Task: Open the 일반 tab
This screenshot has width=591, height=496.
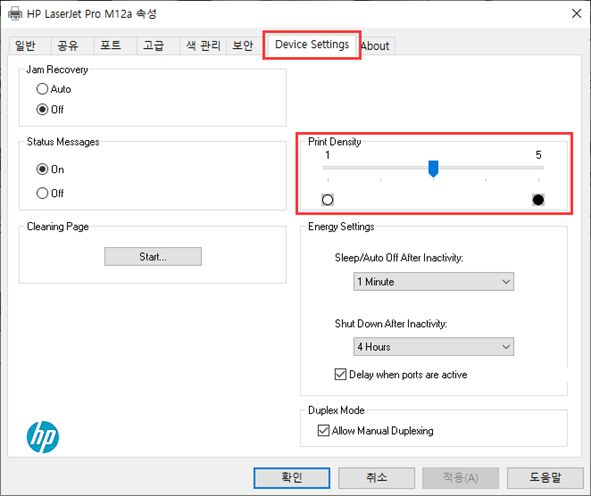Action: pos(25,46)
